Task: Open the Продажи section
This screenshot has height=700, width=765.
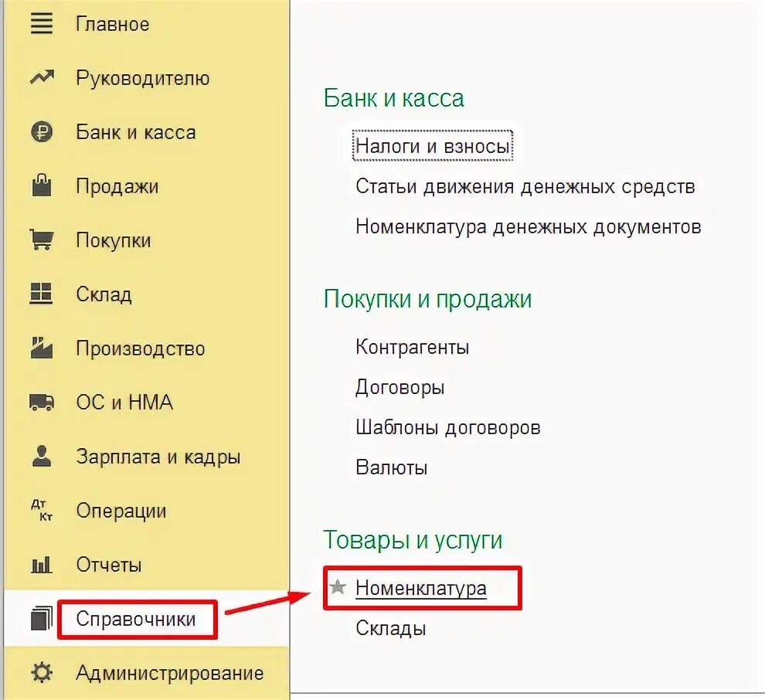Action: [117, 187]
